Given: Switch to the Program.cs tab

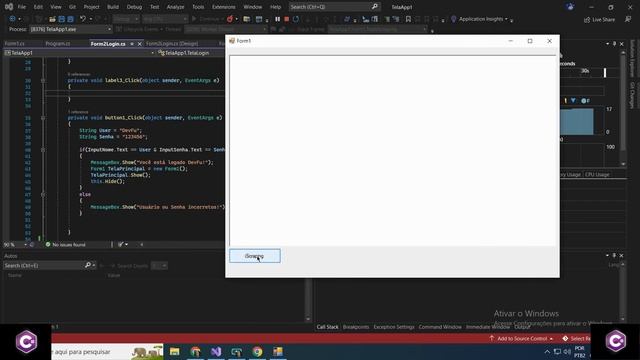Looking at the screenshot, I should pos(58,44).
